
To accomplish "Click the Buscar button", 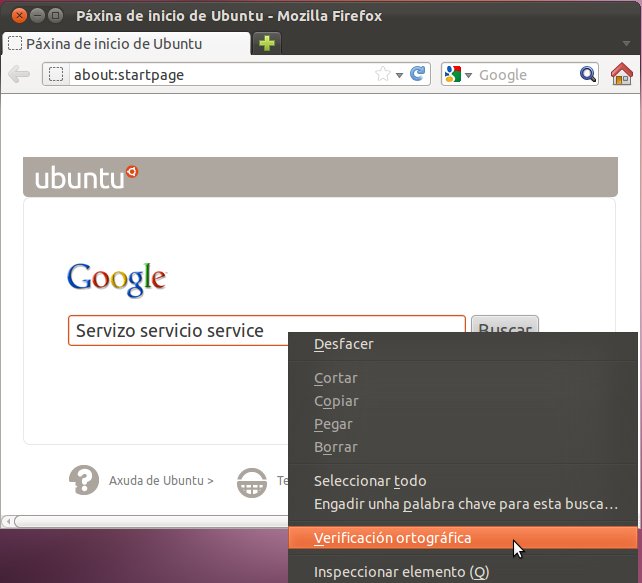I will (x=505, y=324).
